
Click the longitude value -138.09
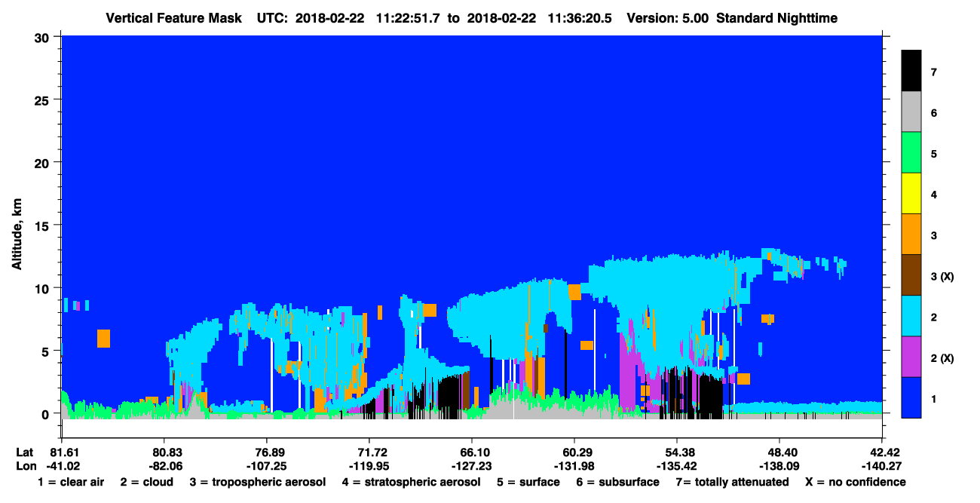coord(779,466)
